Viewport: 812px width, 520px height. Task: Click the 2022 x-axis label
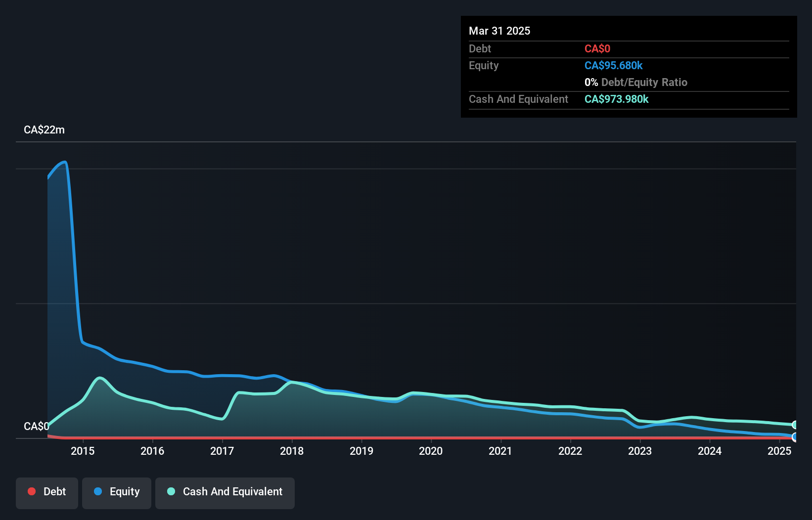pyautogui.click(x=570, y=451)
